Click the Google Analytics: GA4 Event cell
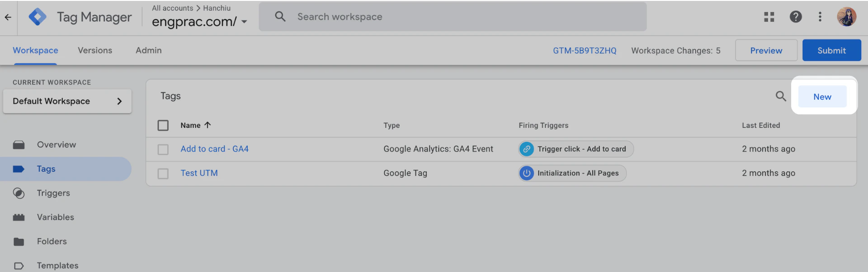 point(438,149)
